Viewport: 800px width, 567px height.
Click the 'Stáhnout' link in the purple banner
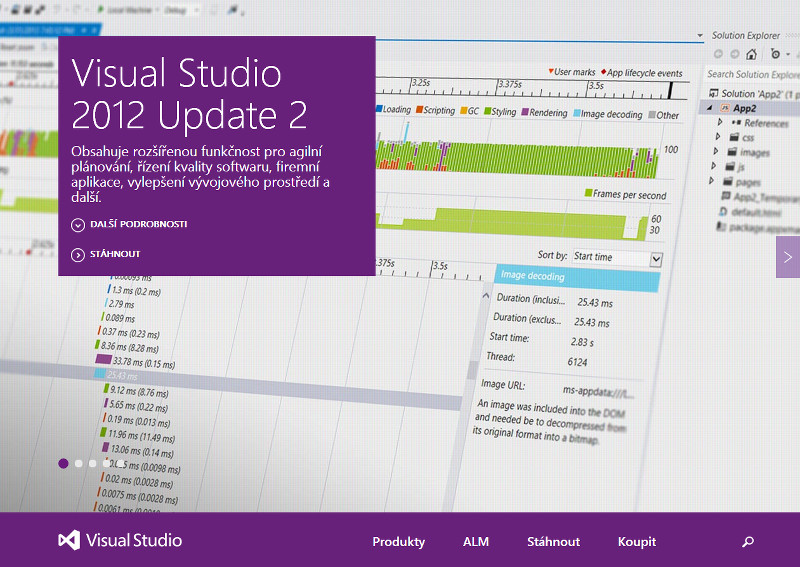pos(106,254)
